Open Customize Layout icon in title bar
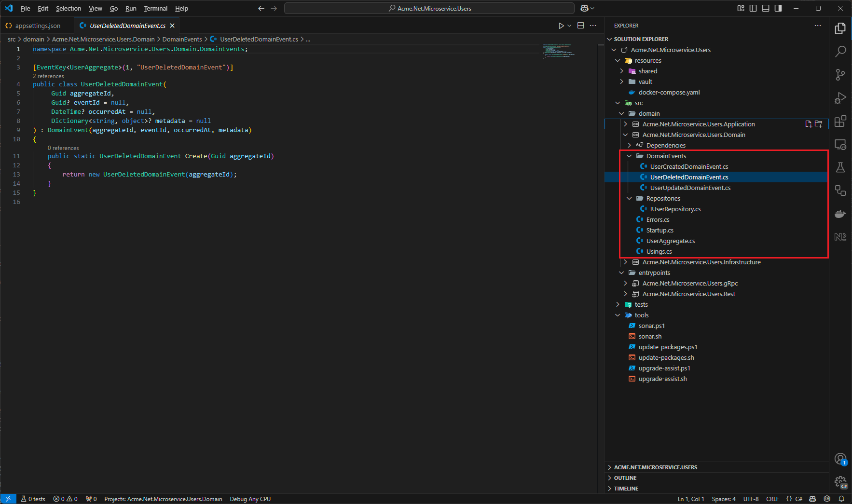This screenshot has width=852, height=504. 741,8
